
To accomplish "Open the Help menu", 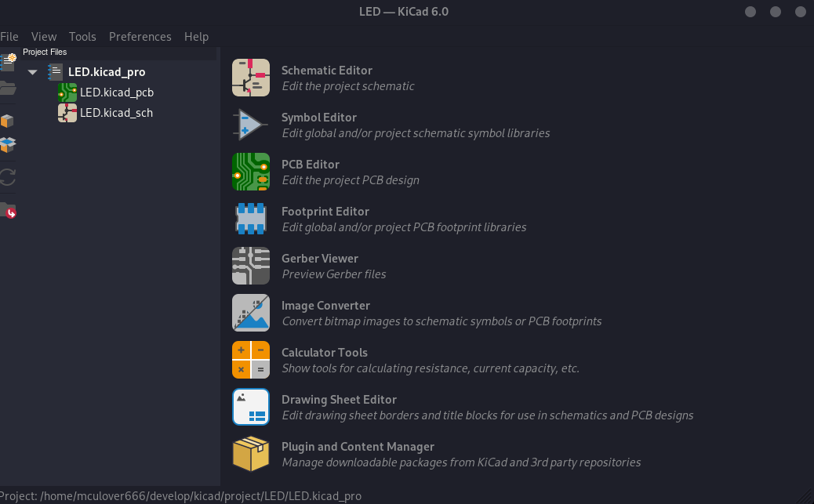I will 196,37.
